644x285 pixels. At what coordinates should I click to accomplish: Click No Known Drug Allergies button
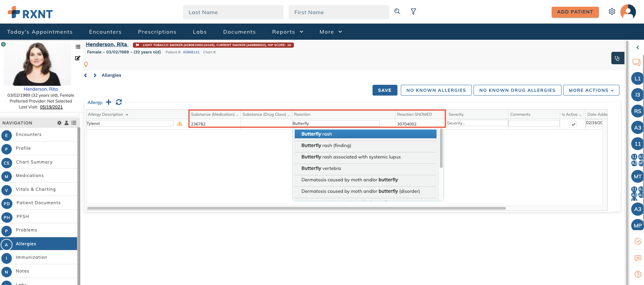[517, 90]
